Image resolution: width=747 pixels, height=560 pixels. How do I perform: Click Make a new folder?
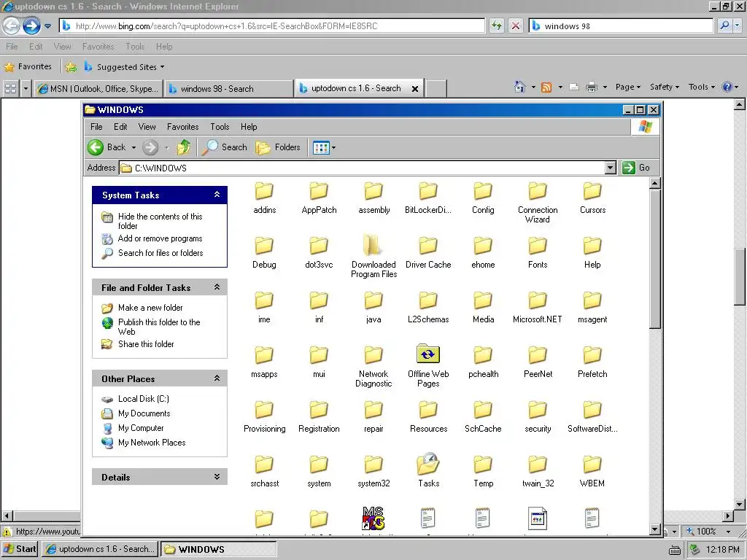(150, 308)
